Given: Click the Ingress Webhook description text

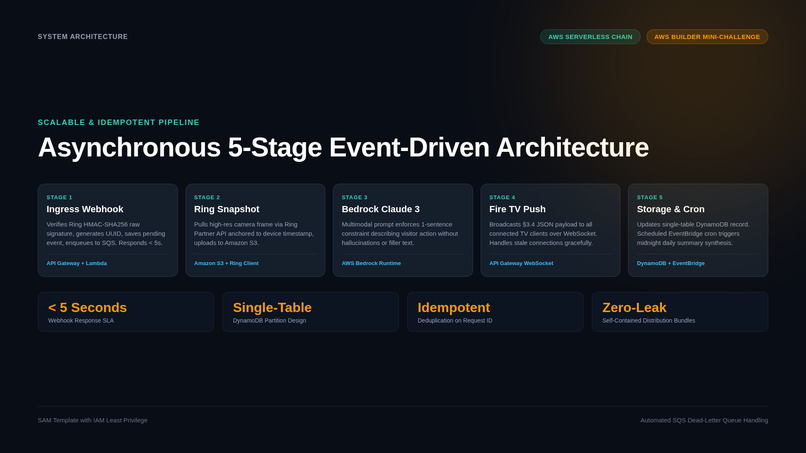Looking at the screenshot, I should point(106,233).
